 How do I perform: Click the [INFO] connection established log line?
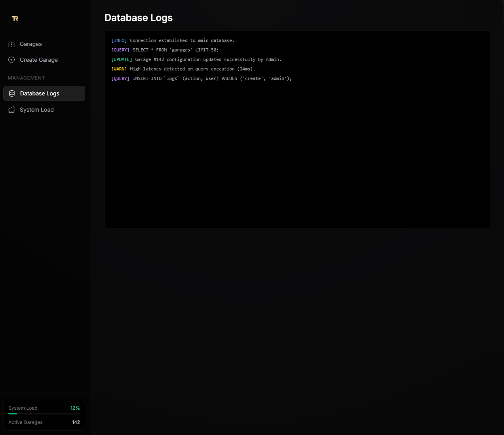tap(173, 40)
